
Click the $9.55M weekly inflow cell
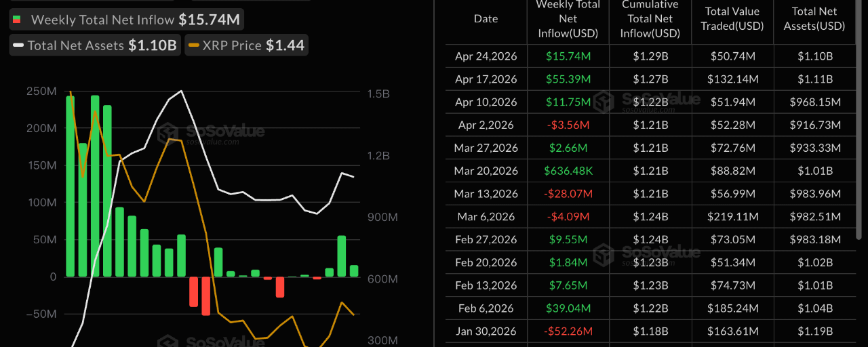(x=568, y=240)
